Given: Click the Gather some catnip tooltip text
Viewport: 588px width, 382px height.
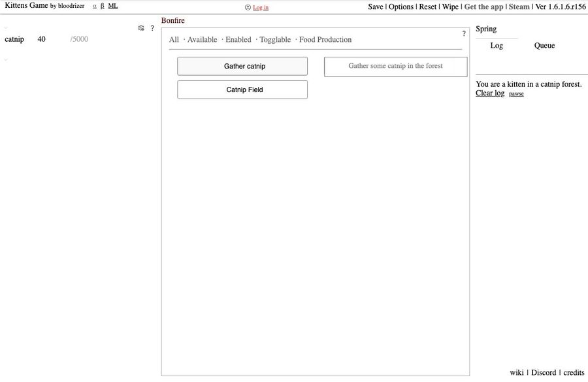Looking at the screenshot, I should click(x=396, y=66).
